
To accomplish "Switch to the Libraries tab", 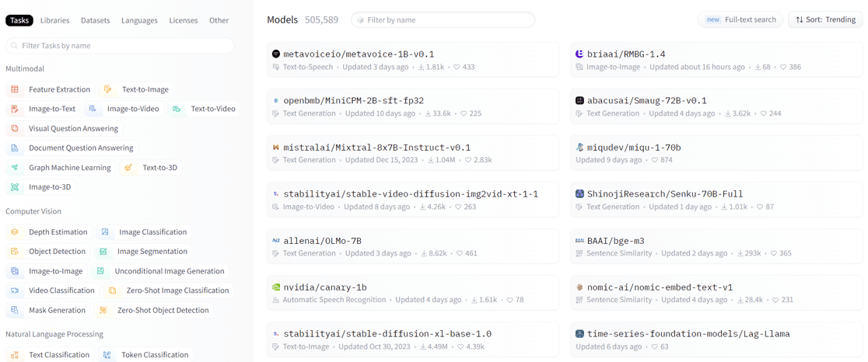I will pos(54,20).
